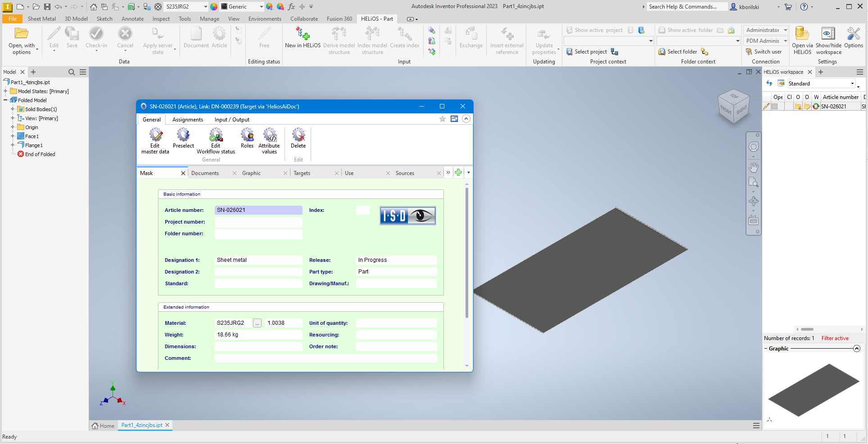Click ViewCube in viewport
The image size is (868, 444).
coord(733,106)
